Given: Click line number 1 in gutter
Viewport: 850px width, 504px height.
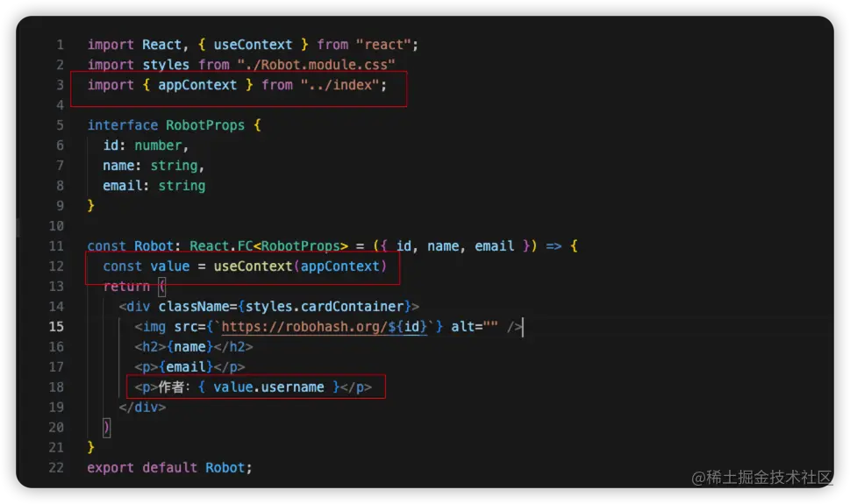Looking at the screenshot, I should 61,45.
